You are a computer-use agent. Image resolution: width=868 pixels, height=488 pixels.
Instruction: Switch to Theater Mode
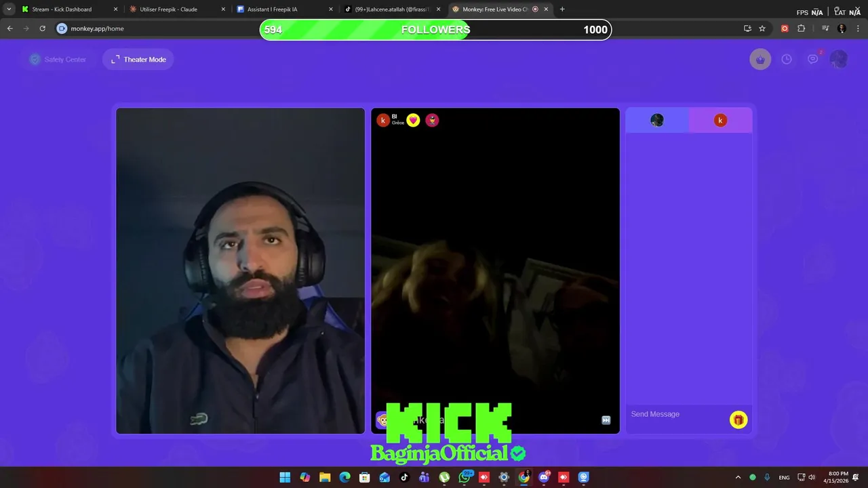pyautogui.click(x=138, y=60)
